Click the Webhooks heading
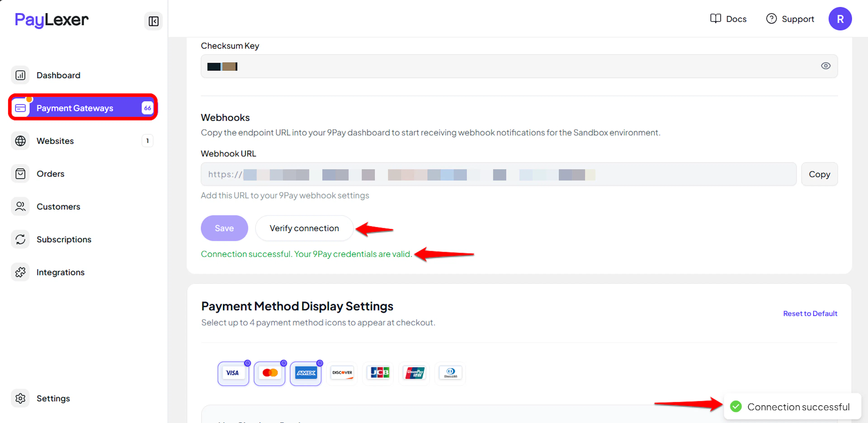The height and width of the screenshot is (423, 868). point(225,117)
